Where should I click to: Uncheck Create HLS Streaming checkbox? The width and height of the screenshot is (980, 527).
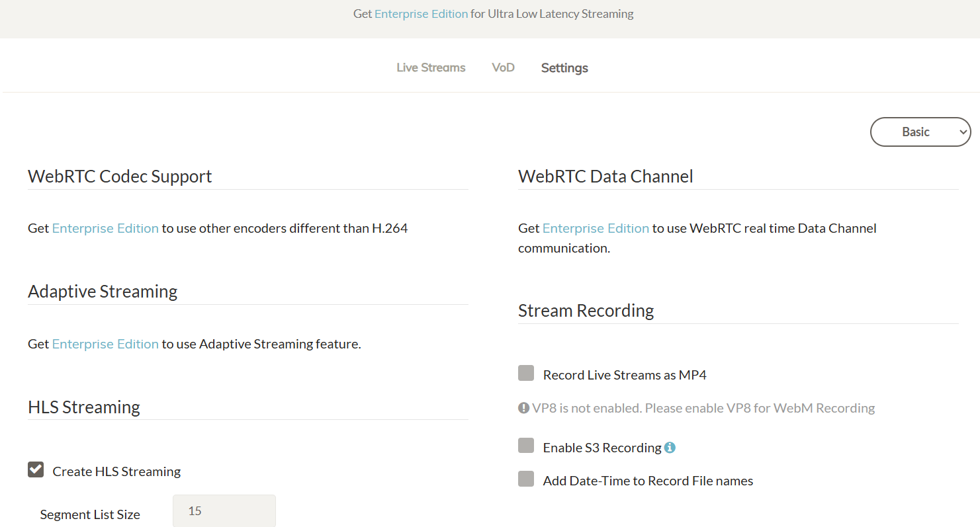pos(36,469)
